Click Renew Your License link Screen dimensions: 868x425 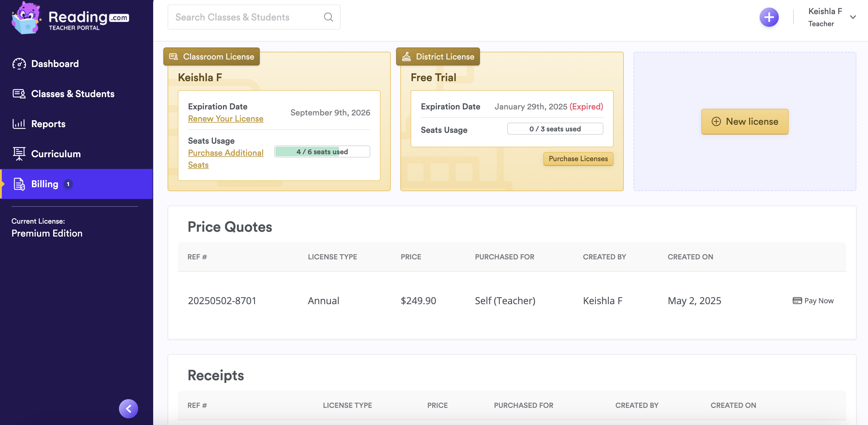[x=226, y=119]
